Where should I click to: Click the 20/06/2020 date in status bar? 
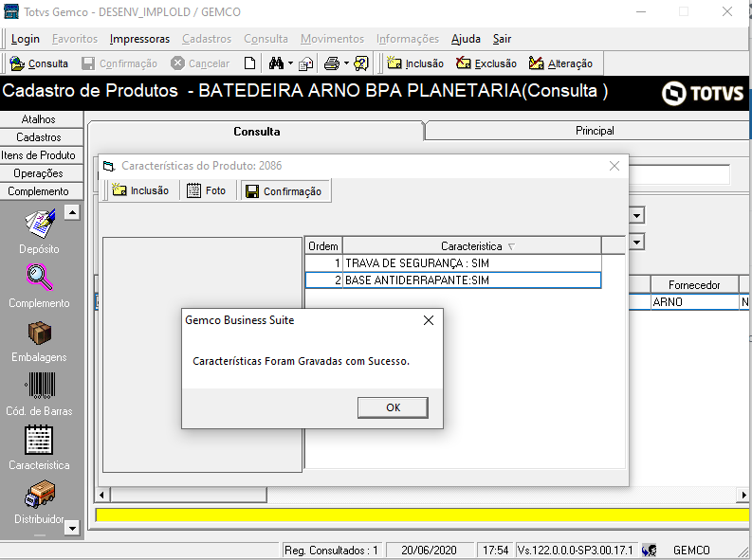429,551
